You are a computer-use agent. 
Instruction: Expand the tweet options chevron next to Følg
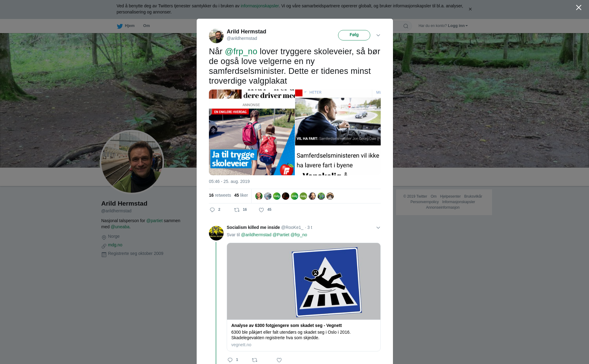tap(378, 35)
